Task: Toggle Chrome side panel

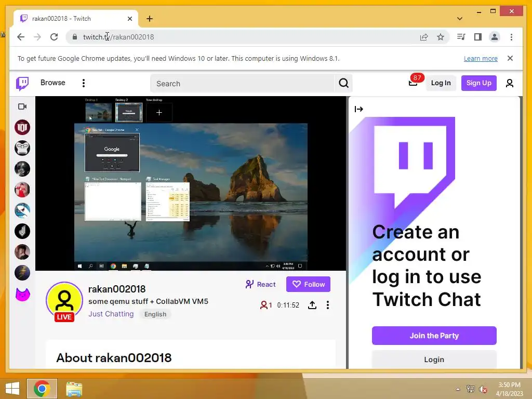Action: pos(478,37)
